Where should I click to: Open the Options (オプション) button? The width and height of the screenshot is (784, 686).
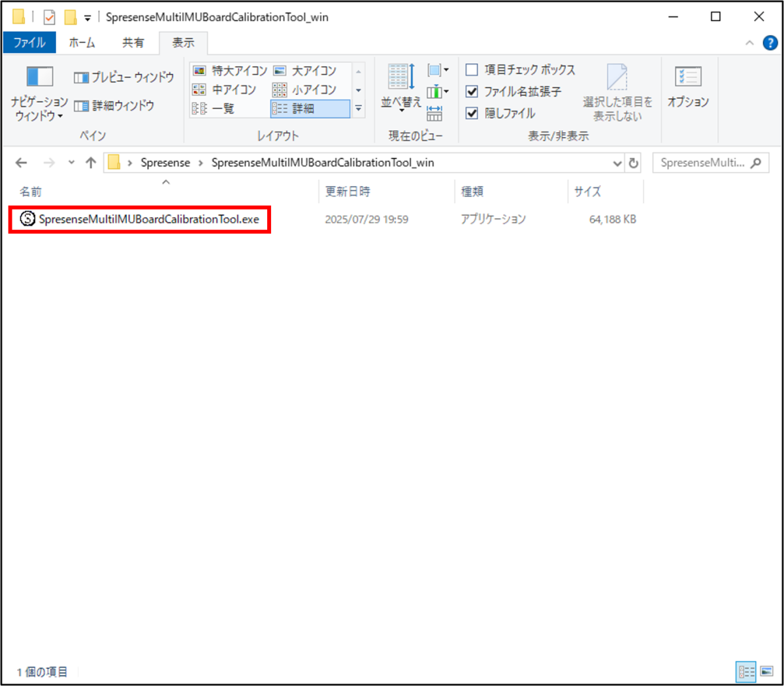(x=688, y=88)
